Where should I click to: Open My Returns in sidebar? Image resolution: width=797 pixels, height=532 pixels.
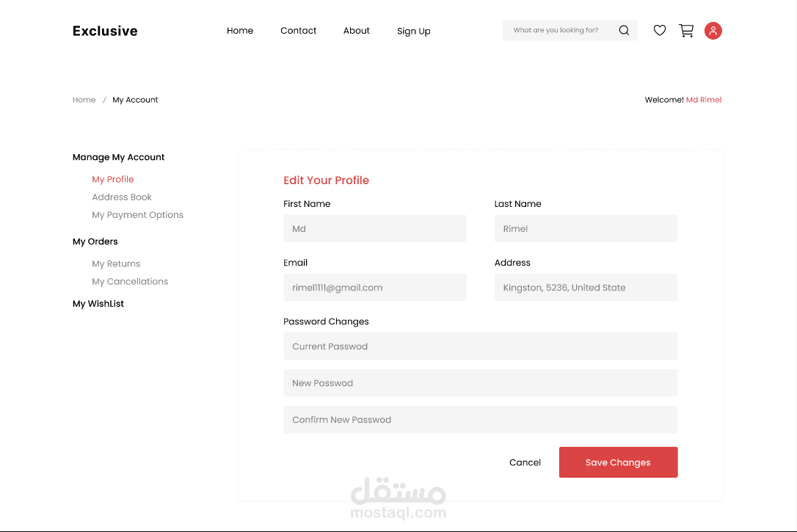pyautogui.click(x=116, y=263)
